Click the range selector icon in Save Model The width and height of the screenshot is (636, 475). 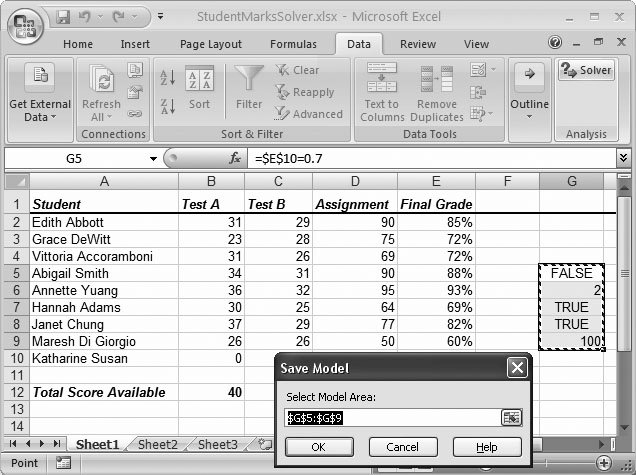click(512, 418)
